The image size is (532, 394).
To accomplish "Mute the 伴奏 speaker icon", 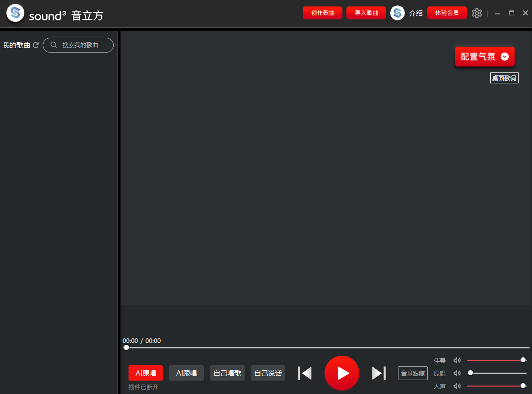I will click(x=457, y=360).
